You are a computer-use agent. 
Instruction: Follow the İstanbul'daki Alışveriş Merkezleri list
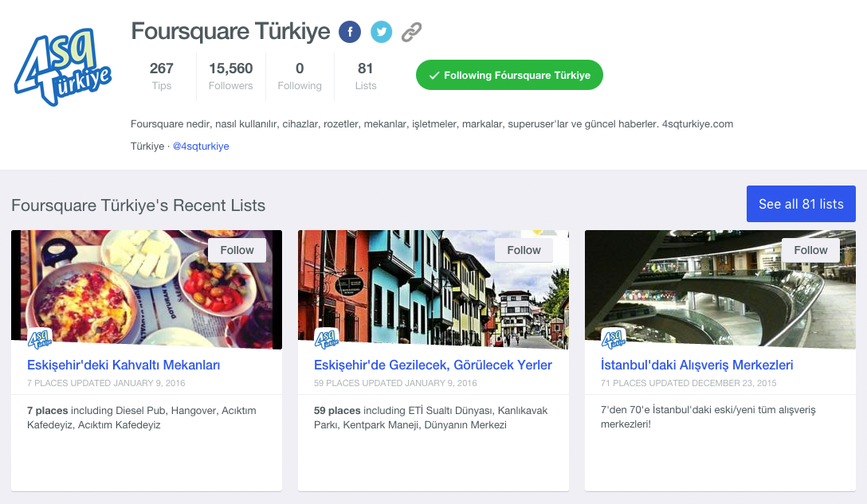[810, 250]
